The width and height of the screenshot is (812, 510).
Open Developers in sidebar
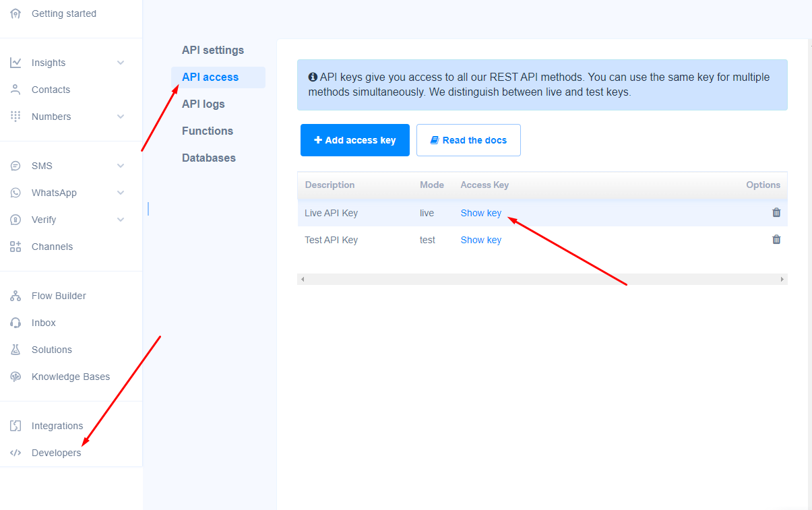coord(56,453)
